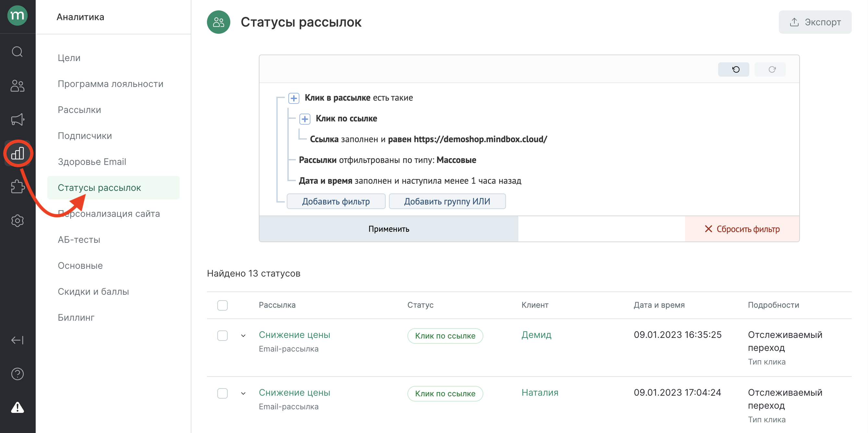Open the campaigns megaphone icon

coord(18,119)
